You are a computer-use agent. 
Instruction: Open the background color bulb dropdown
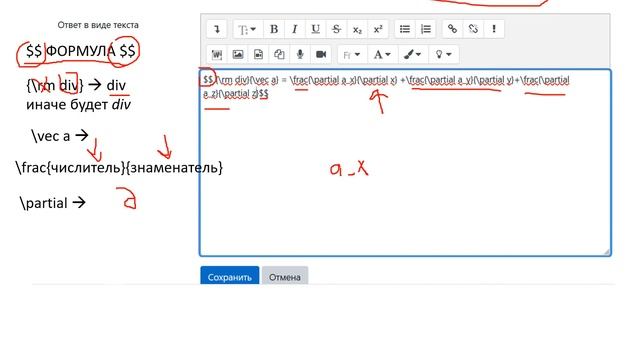click(444, 55)
